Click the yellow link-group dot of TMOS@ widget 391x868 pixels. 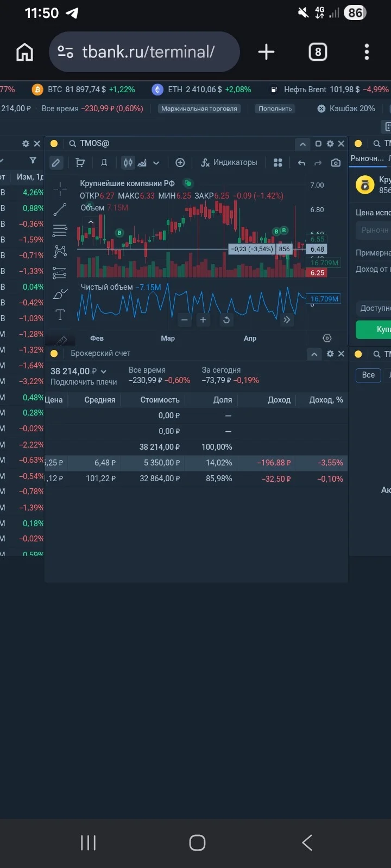(54, 144)
